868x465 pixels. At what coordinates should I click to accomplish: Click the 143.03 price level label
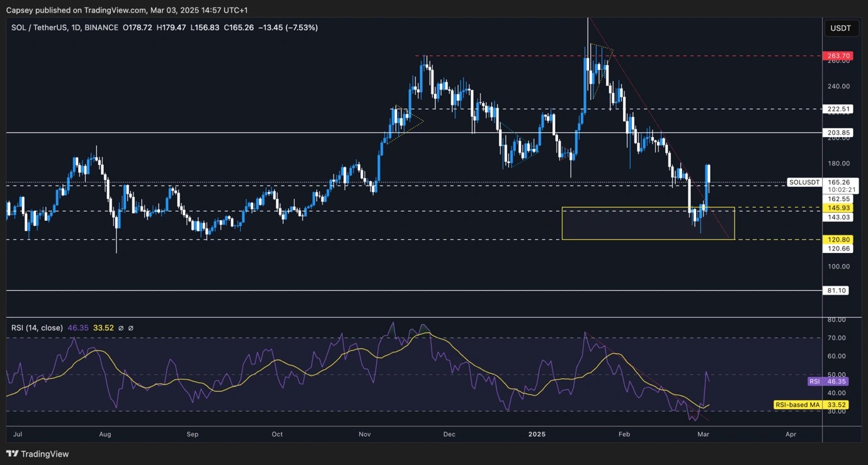(838, 216)
